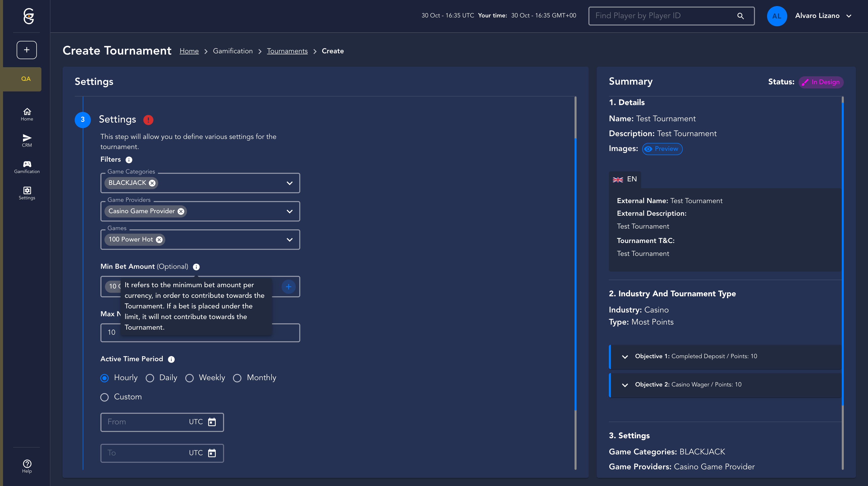Go to Tournaments breadcrumb link
The image size is (868, 486).
pos(287,51)
